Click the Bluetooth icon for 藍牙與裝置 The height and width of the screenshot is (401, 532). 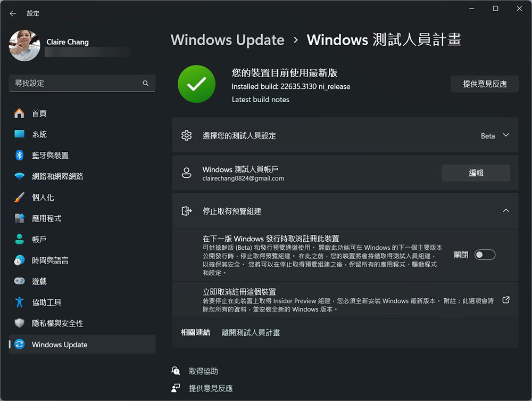point(19,155)
